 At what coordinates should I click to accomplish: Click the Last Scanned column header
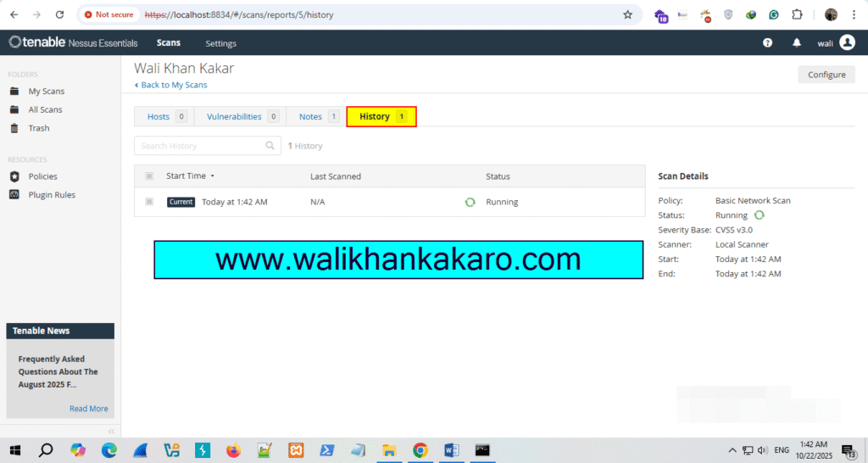[x=336, y=176]
